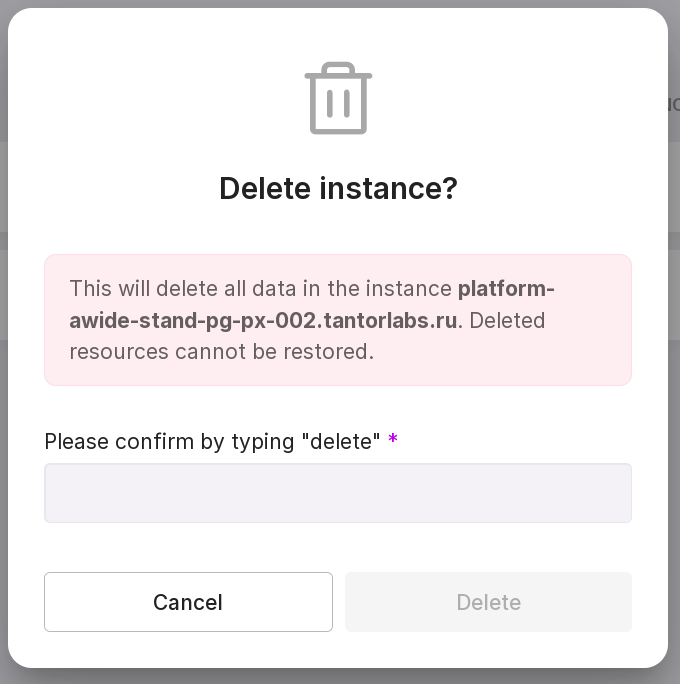Click "resources cannot be restored" text

(221, 352)
